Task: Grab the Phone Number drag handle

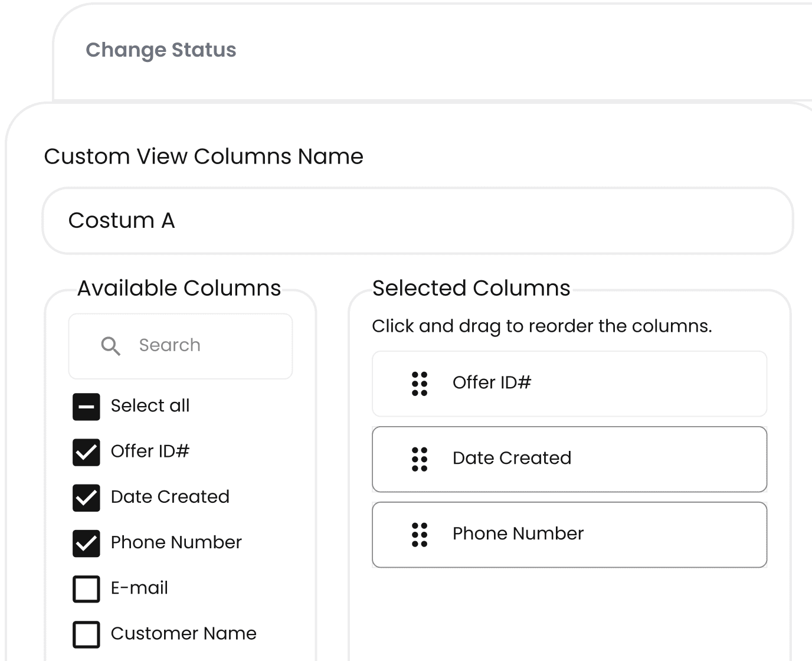Action: 420,535
